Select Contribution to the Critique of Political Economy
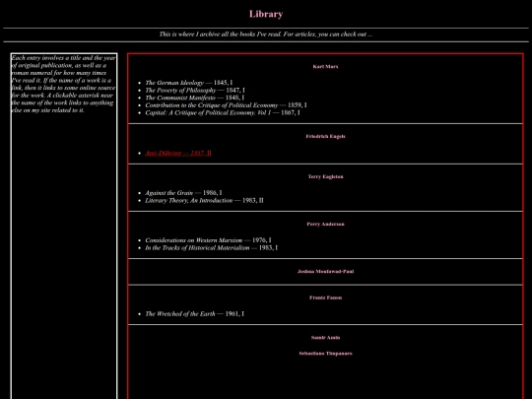The width and height of the screenshot is (532, 399). coord(226,105)
